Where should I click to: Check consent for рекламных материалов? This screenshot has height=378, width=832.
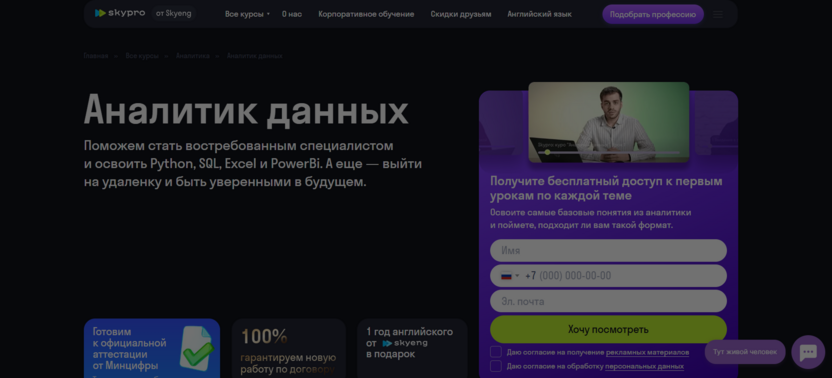(496, 352)
